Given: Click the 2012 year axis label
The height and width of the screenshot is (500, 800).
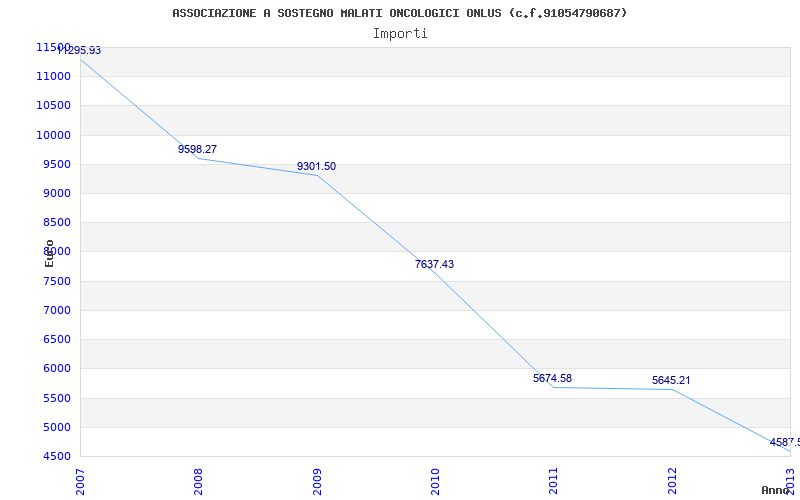Looking at the screenshot, I should point(672,481).
